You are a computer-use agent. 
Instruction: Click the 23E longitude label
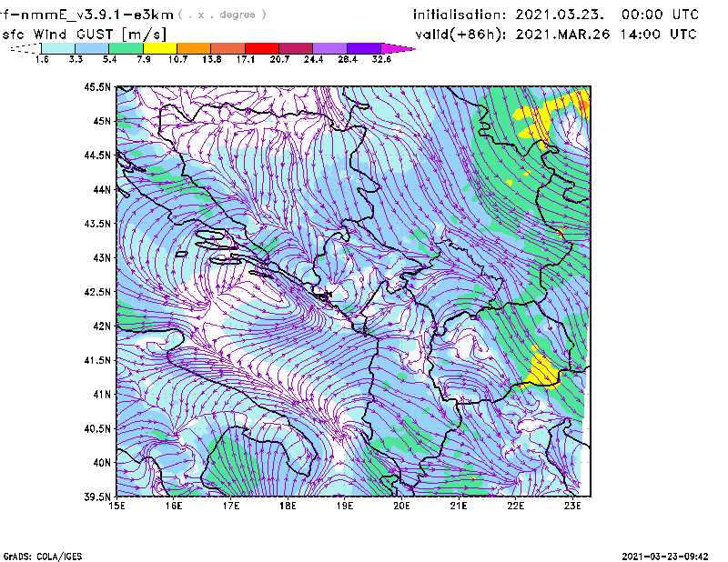572,506
